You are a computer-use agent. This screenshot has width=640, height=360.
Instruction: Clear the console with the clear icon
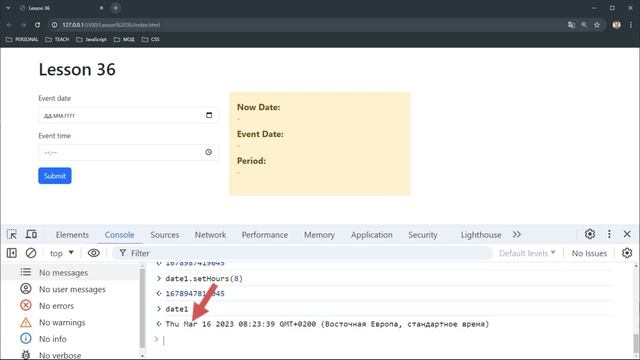[x=31, y=253]
